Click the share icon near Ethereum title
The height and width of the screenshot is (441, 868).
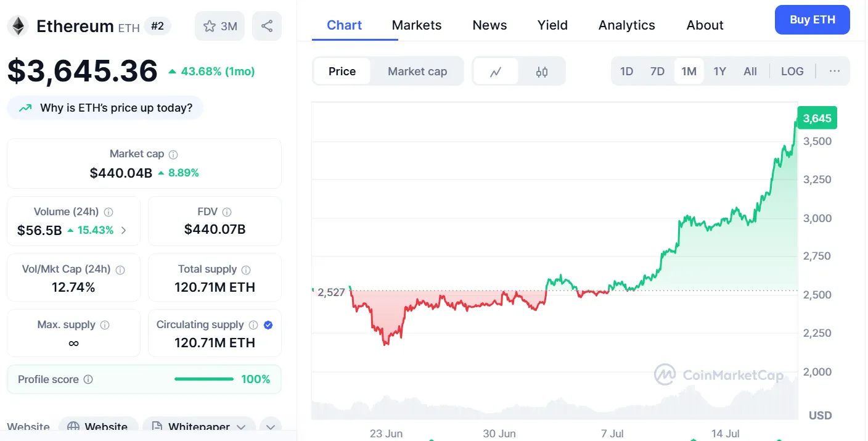[x=267, y=26]
